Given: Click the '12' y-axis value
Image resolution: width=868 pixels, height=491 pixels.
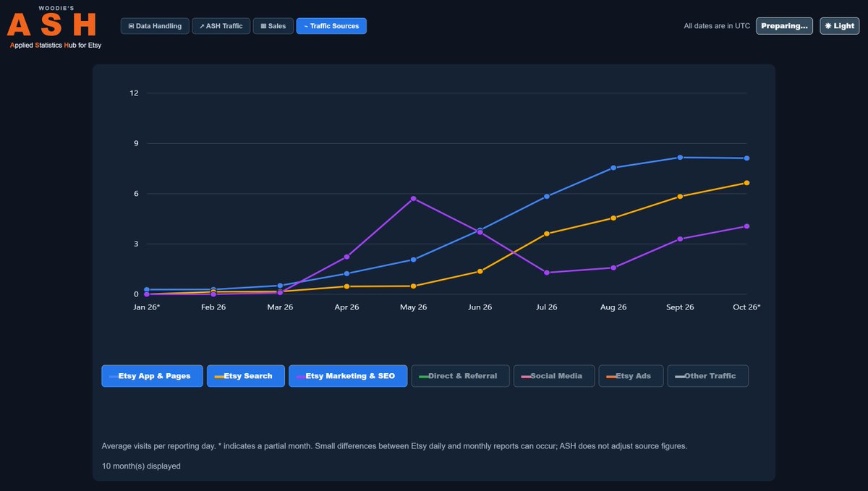Looking at the screenshot, I should click(134, 93).
